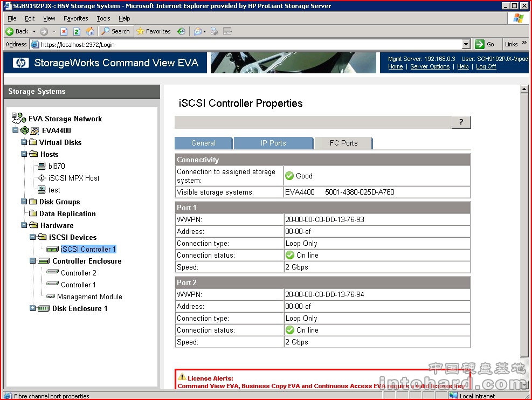
Task: Click the Print icon in toolbar
Action: 214,32
